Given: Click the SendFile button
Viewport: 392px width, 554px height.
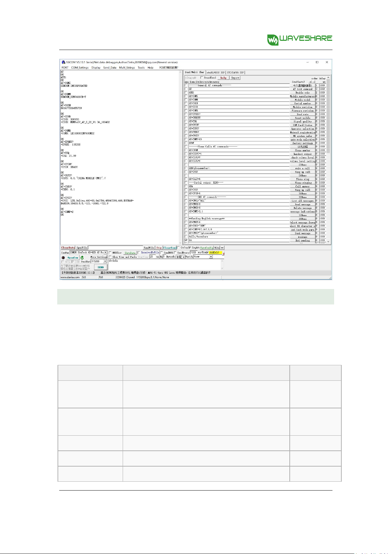Looking at the screenshot, I should pos(149,248).
